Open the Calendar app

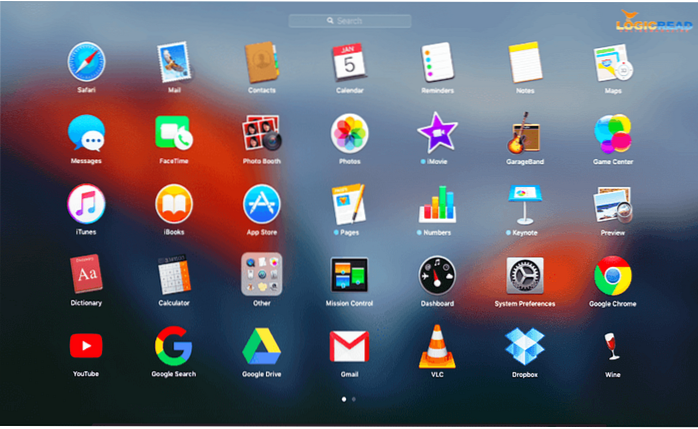pos(349,62)
